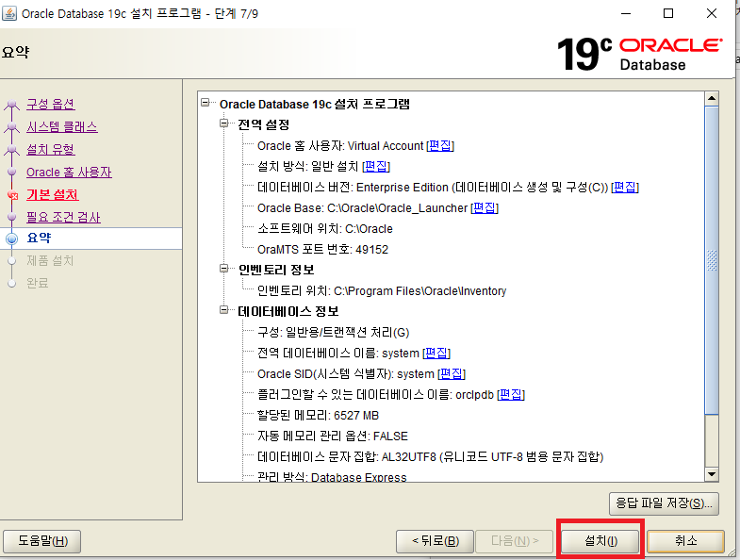Cancel the installer with 취소 button

(x=685, y=540)
